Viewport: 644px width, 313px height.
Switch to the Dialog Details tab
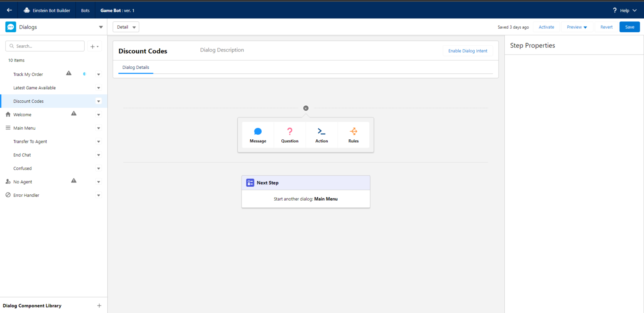(x=135, y=67)
